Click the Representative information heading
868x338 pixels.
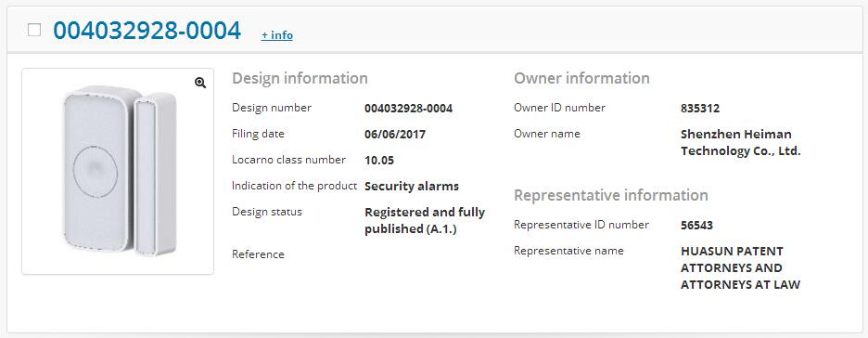click(611, 196)
